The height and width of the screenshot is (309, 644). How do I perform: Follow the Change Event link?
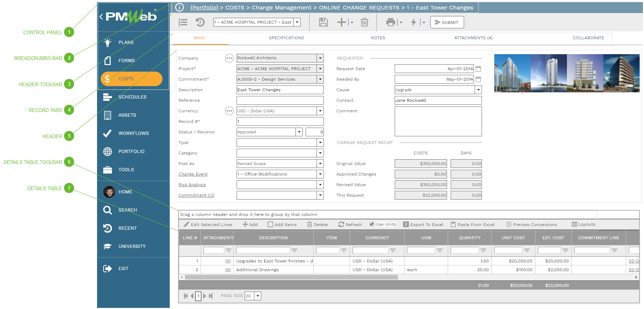(193, 174)
